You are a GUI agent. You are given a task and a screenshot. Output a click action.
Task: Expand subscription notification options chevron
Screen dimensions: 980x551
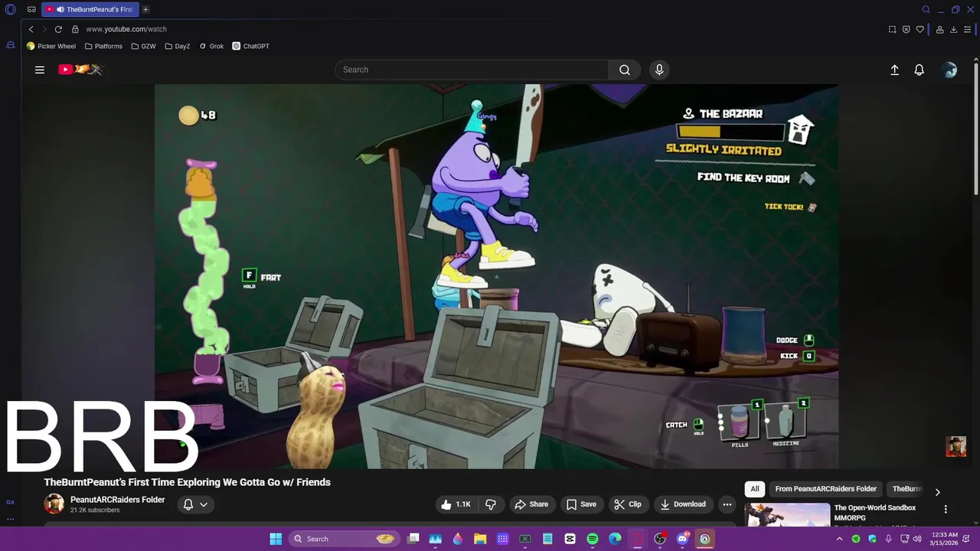(204, 504)
